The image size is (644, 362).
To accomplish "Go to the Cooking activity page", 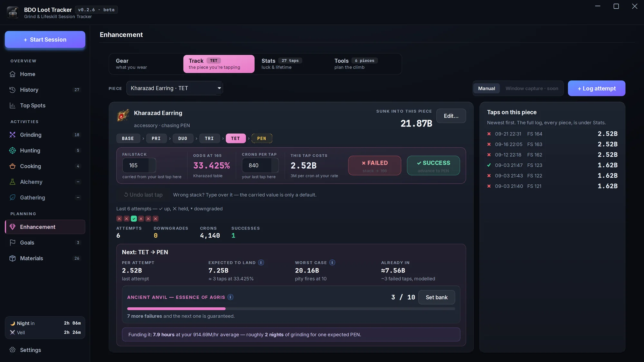I will 45,166.
